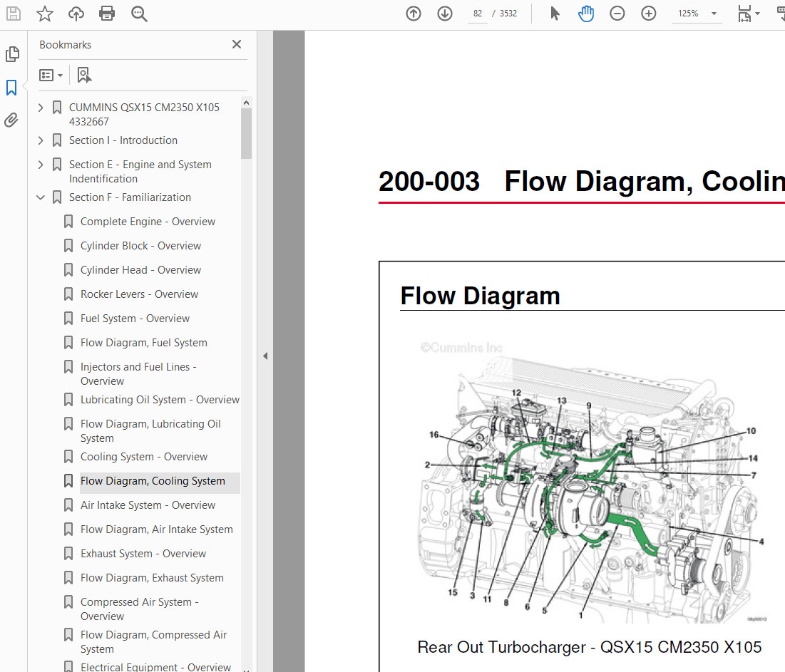Click the page number field showing 82

(478, 14)
